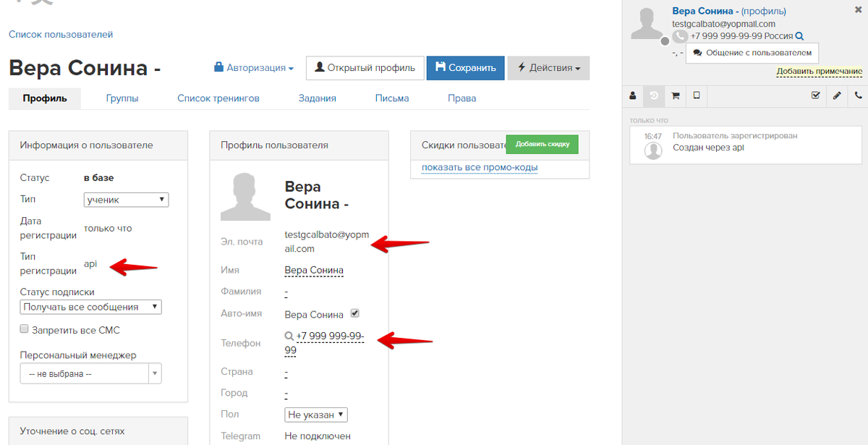Open the shopping cart icon in side panel
Image resolution: width=868 pixels, height=445 pixels.
675,95
